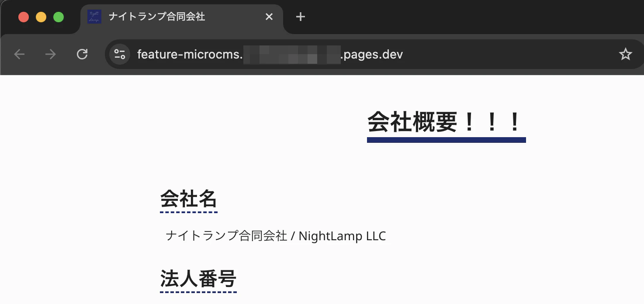
Task: Reload the page with refresh icon
Action: point(82,54)
